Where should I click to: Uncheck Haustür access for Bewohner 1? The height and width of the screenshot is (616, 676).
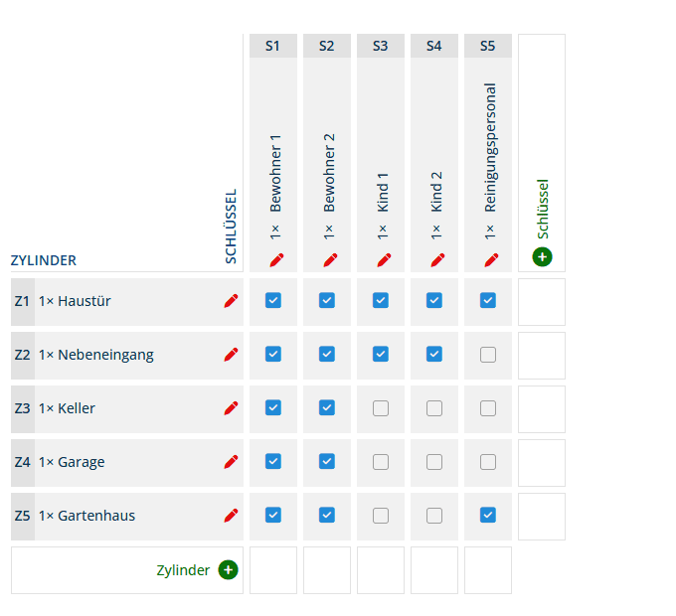tap(273, 300)
